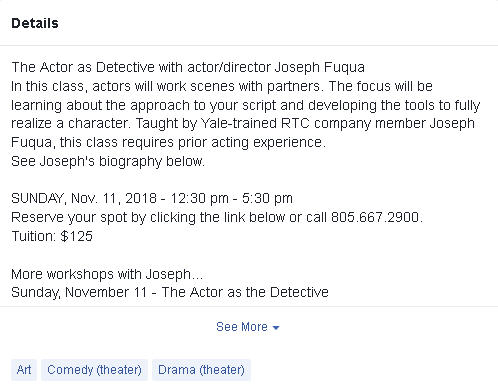498x391 pixels.
Task: Click the phone number 805.667.2900
Action: (375, 217)
